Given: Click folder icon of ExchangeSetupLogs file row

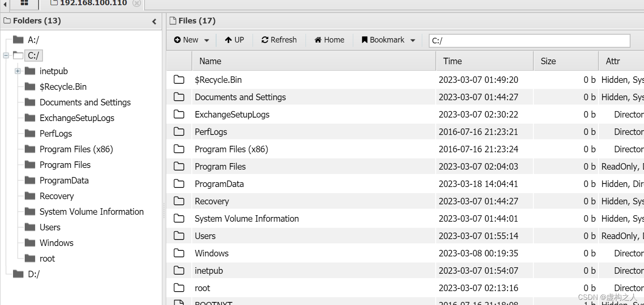Looking at the screenshot, I should pos(179,114).
